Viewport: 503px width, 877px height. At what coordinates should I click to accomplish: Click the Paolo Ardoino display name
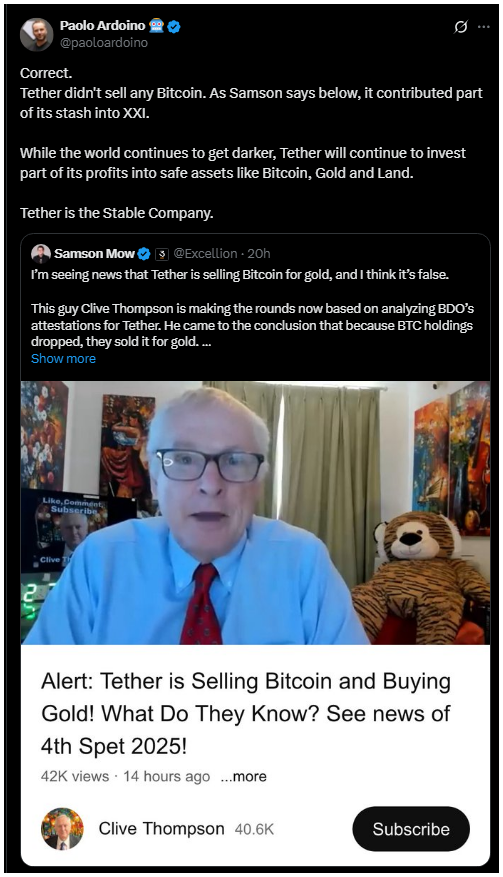102,26
